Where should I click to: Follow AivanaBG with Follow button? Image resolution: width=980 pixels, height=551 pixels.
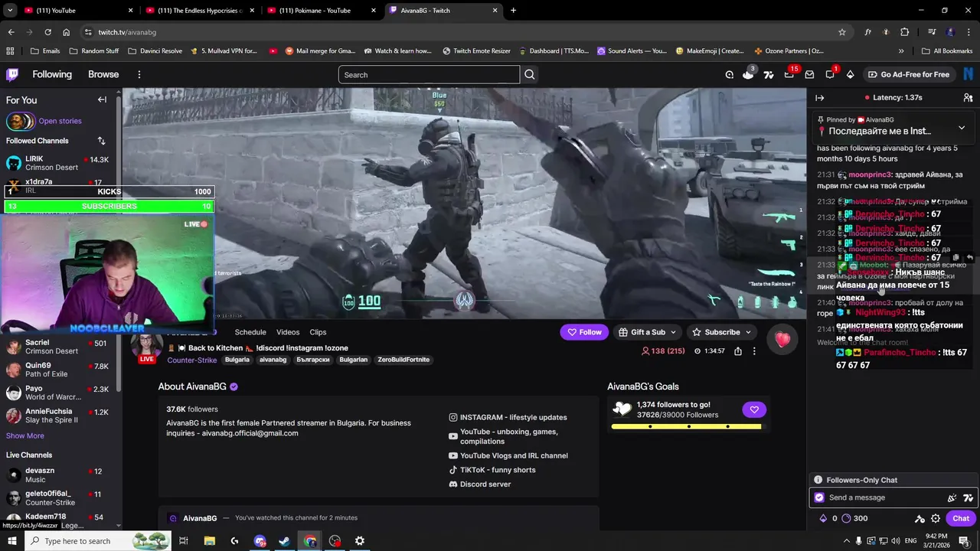point(584,332)
